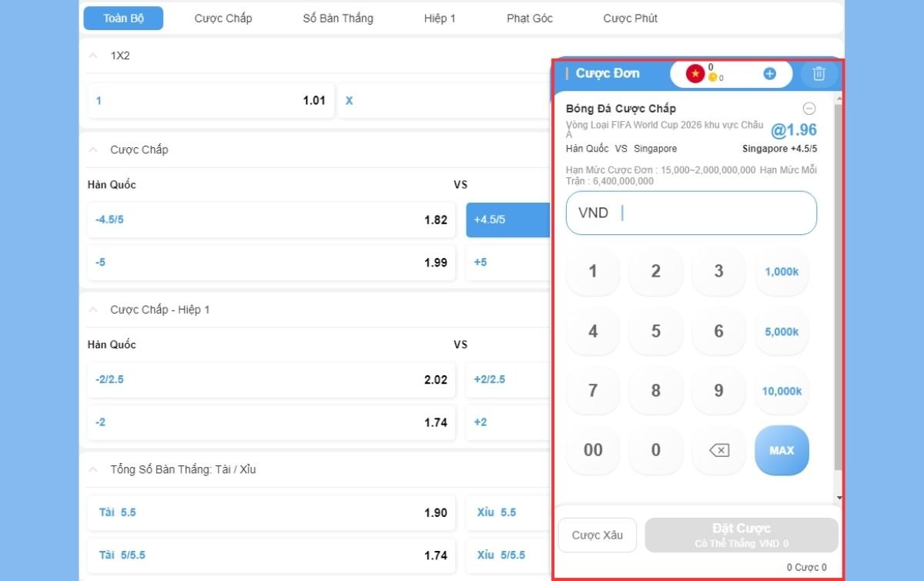This screenshot has width=924, height=581.
Task: Add 1,000k stake with the quick button
Action: (x=782, y=271)
